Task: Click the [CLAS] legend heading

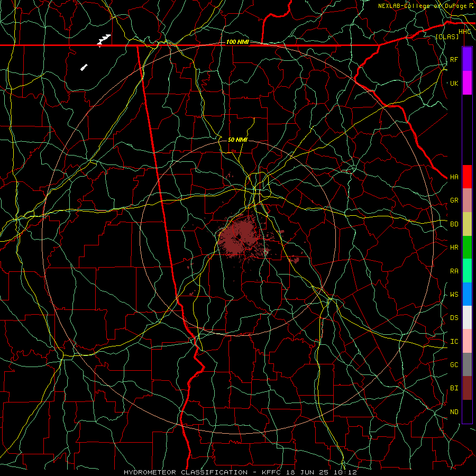Action: [447, 37]
